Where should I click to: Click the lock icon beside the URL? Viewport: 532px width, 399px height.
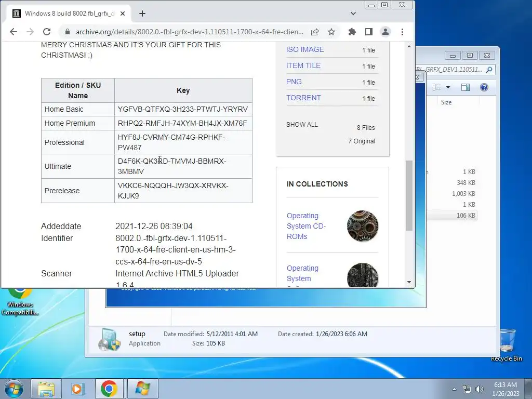[x=68, y=32]
